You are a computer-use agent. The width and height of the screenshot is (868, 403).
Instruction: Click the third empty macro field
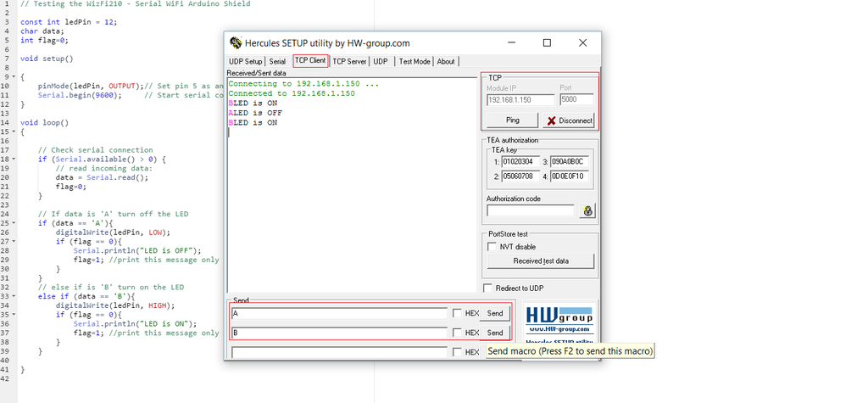tap(339, 352)
